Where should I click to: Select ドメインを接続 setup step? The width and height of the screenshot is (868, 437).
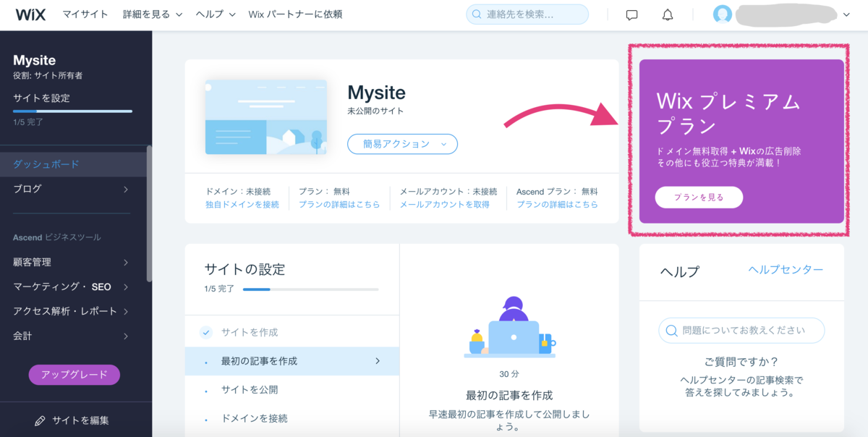[x=292, y=418]
